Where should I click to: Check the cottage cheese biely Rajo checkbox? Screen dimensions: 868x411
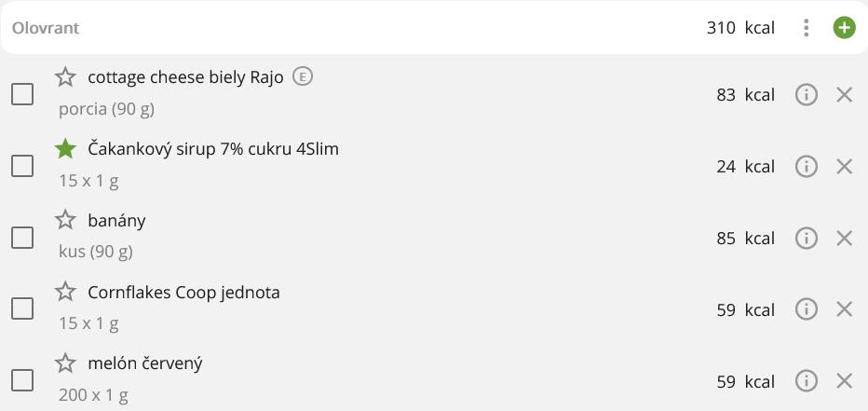pyautogui.click(x=22, y=94)
